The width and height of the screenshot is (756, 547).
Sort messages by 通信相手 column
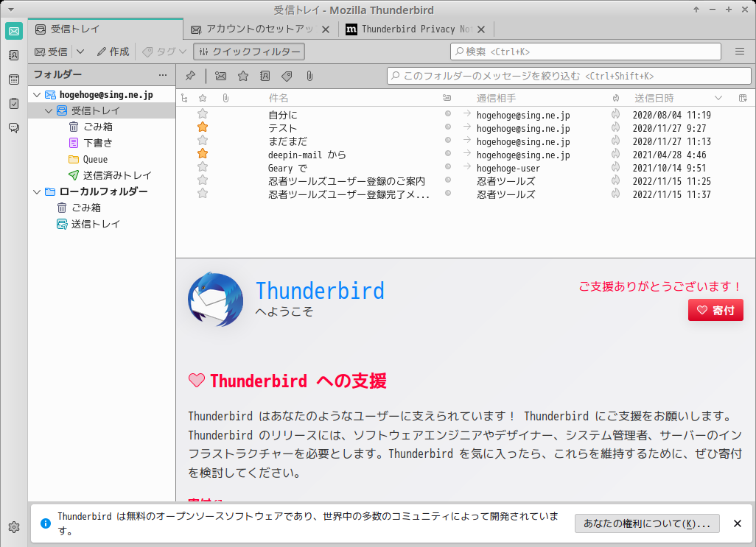tap(496, 98)
